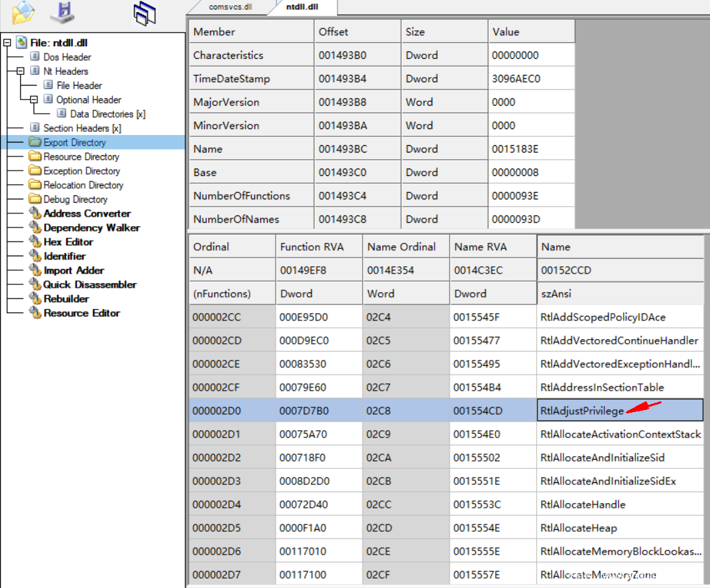Click the Base member cell

[251, 173]
